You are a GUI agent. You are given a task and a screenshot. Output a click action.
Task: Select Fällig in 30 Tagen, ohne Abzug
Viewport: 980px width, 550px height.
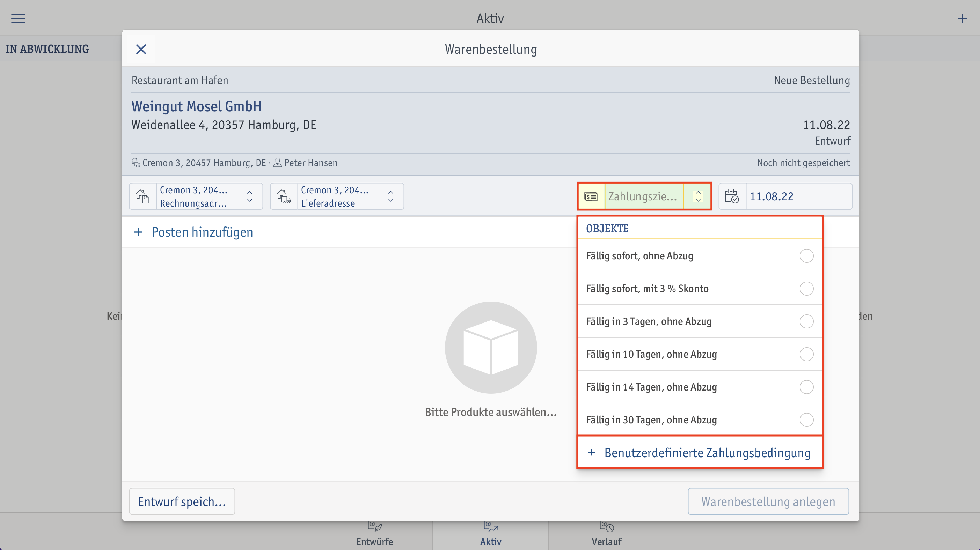click(x=700, y=419)
